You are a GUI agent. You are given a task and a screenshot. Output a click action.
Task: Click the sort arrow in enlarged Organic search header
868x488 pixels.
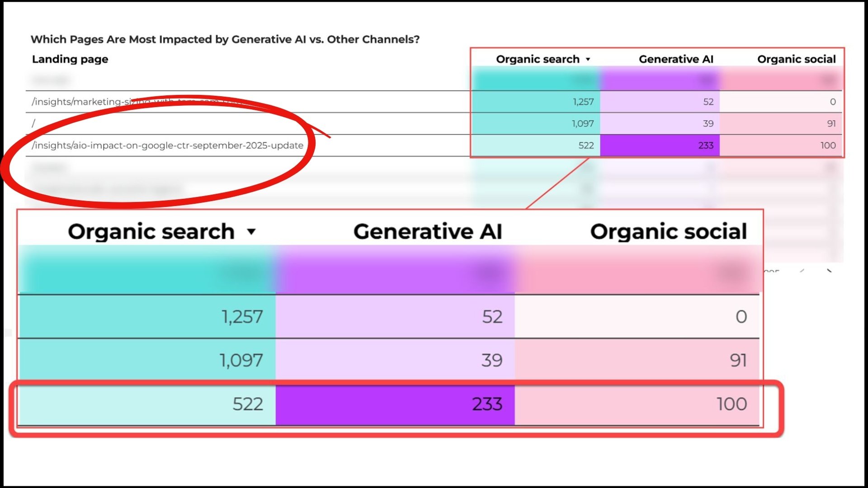coord(251,232)
